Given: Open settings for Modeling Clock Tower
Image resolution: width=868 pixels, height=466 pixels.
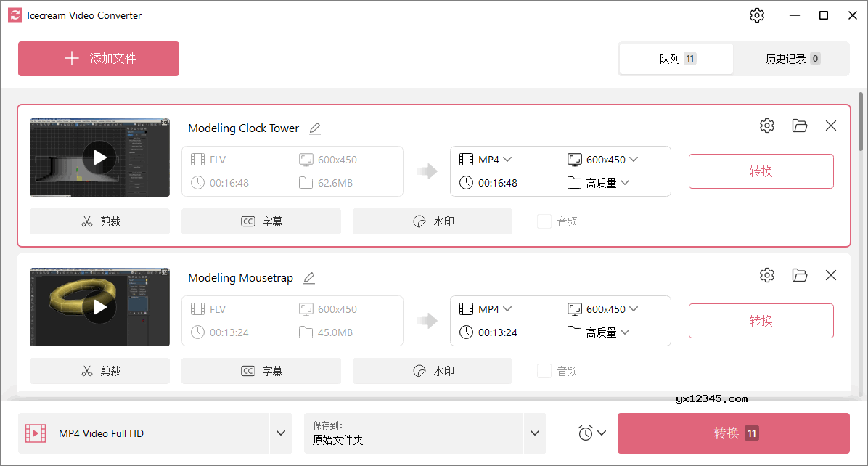Looking at the screenshot, I should click(x=767, y=126).
